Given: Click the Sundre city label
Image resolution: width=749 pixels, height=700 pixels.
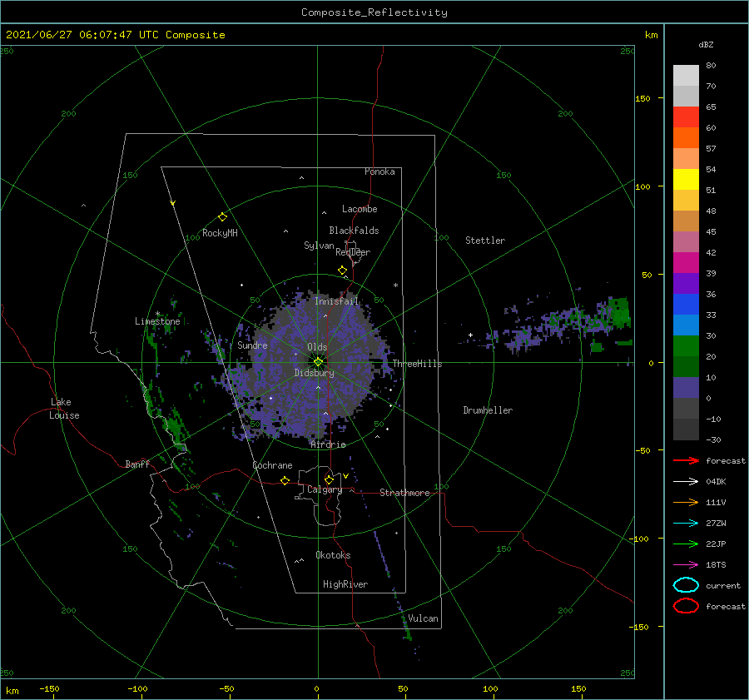Looking at the screenshot, I should tap(252, 345).
